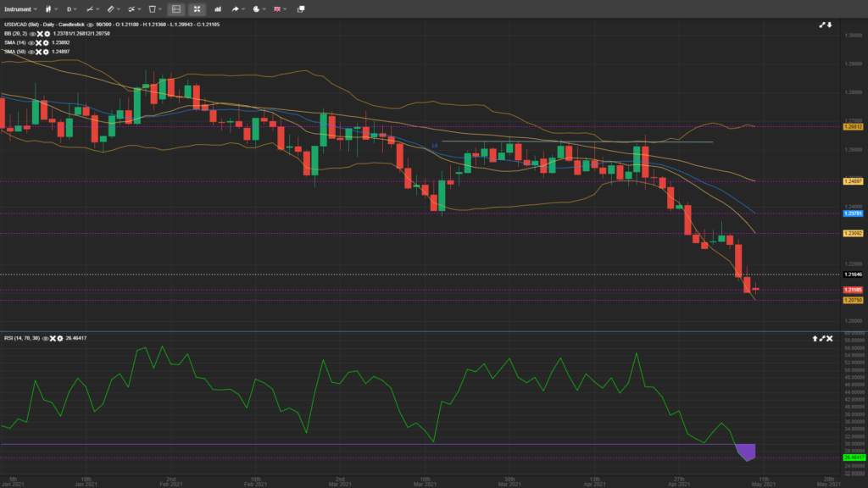Image resolution: width=868 pixels, height=488 pixels.
Task: Click main chart panel expand arrows icon
Action: click(822, 25)
